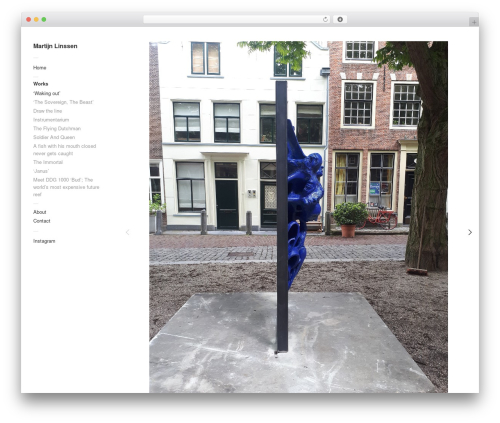The image size is (500, 423).
Task: Click the green maximize window dot
Action: (44, 20)
